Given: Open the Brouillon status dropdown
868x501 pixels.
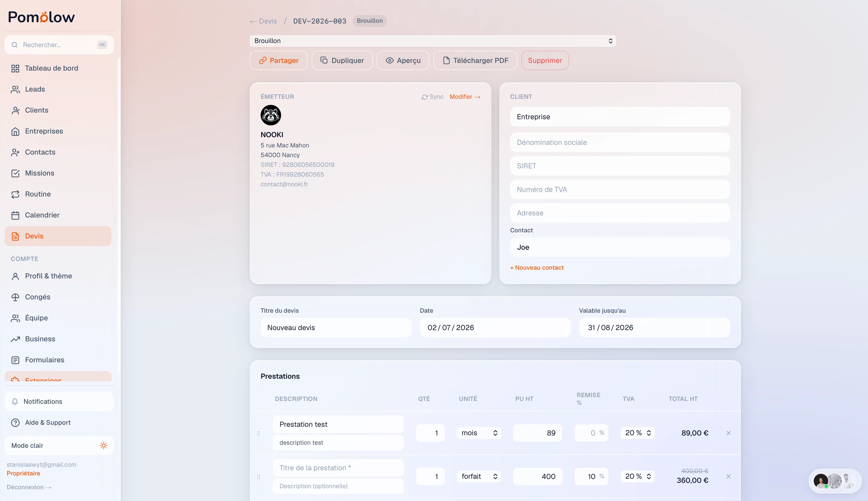Looking at the screenshot, I should (x=433, y=41).
